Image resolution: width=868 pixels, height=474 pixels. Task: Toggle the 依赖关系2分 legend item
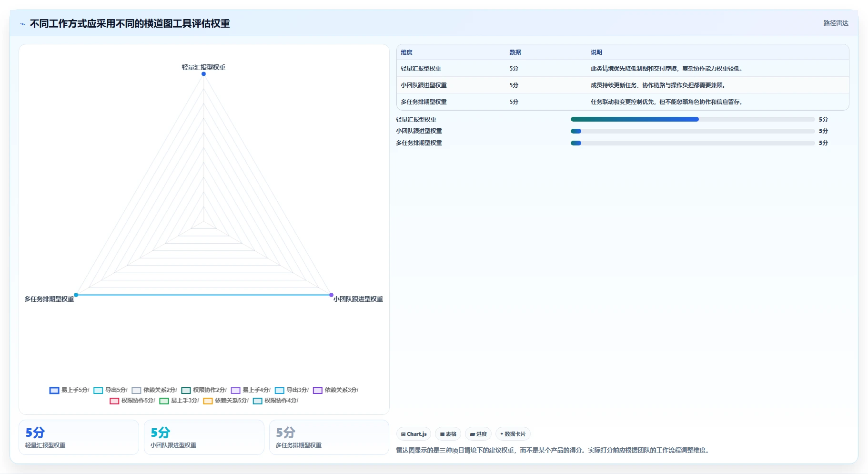tap(154, 390)
